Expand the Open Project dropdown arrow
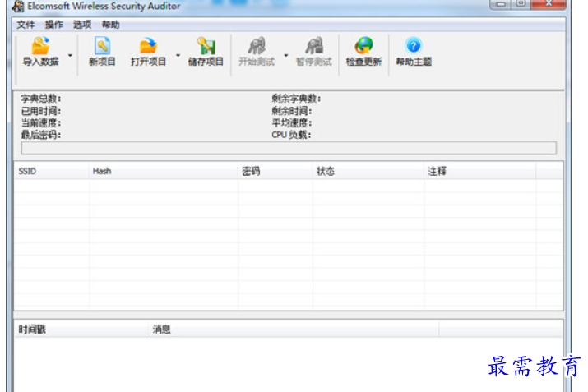 pos(178,55)
